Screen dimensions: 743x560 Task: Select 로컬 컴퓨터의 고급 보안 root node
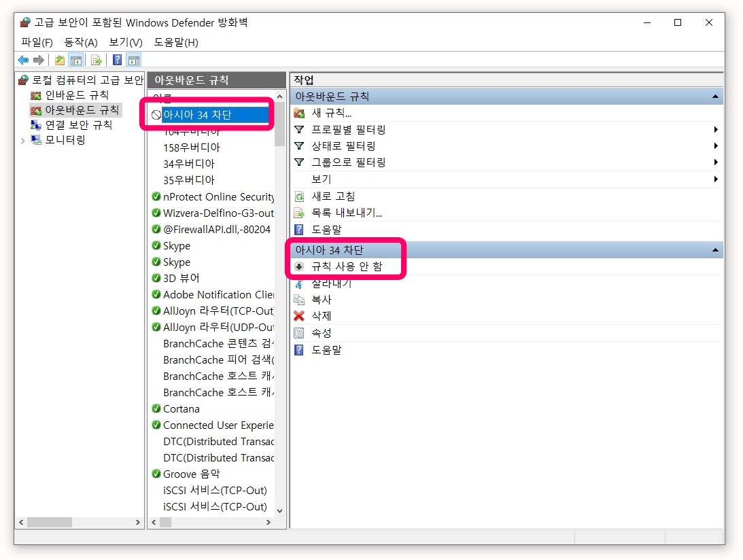pyautogui.click(x=87, y=80)
